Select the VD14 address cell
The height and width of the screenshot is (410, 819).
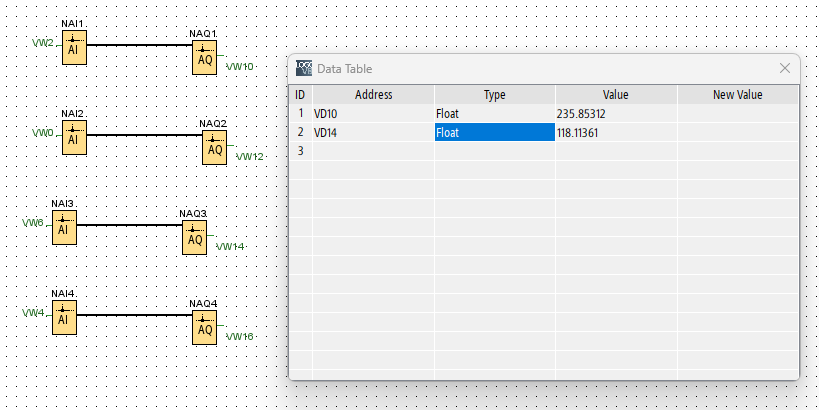point(373,132)
